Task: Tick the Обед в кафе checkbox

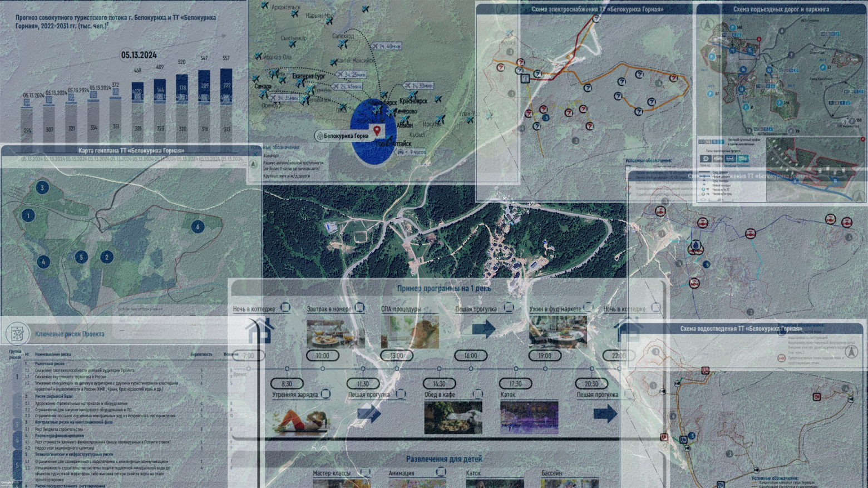Action: coord(477,394)
